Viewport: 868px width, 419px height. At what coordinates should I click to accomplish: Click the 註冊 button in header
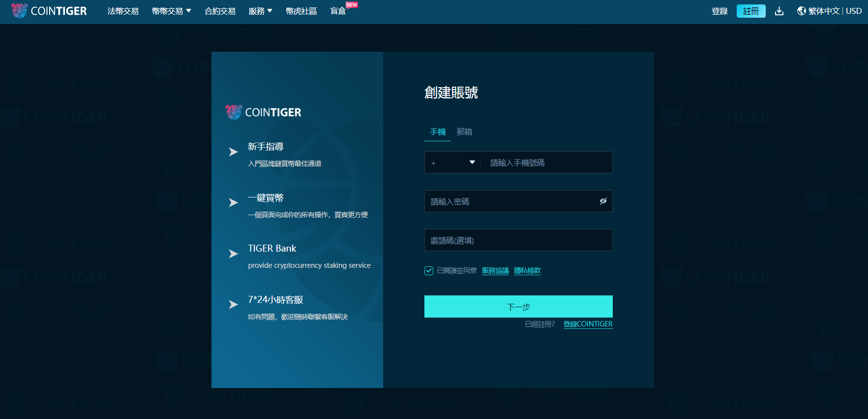pos(751,11)
